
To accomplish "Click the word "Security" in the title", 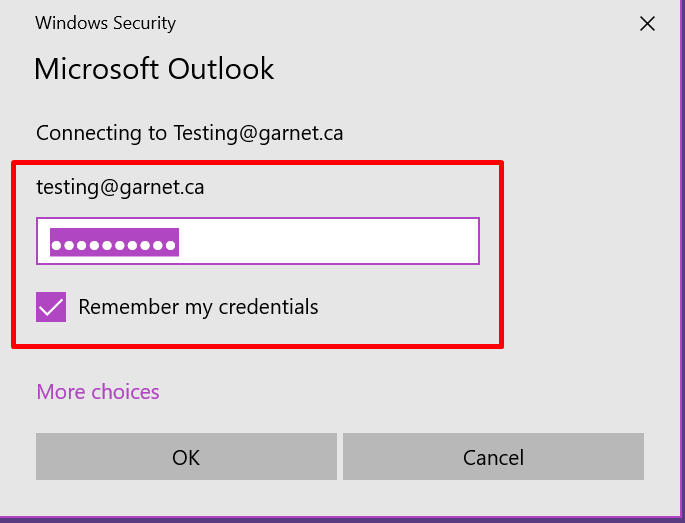I will tap(144, 23).
